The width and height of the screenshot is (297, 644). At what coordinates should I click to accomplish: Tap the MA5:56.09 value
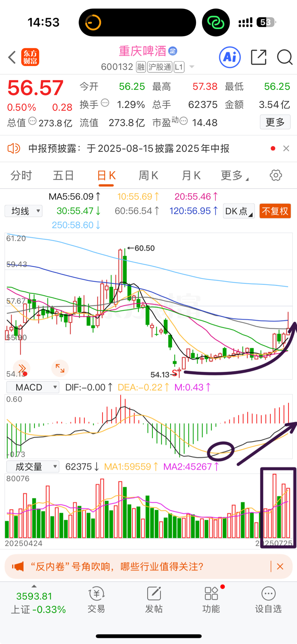[75, 197]
